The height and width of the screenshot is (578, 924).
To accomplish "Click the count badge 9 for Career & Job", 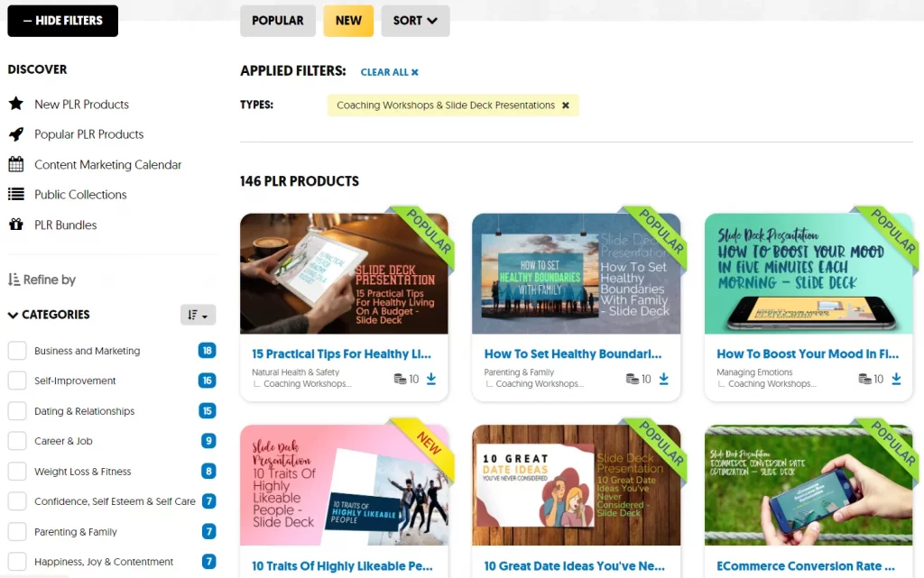I will click(x=208, y=441).
